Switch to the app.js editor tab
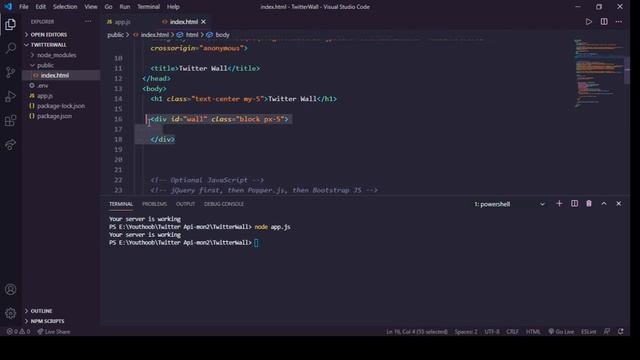The image size is (640, 360). 122,22
